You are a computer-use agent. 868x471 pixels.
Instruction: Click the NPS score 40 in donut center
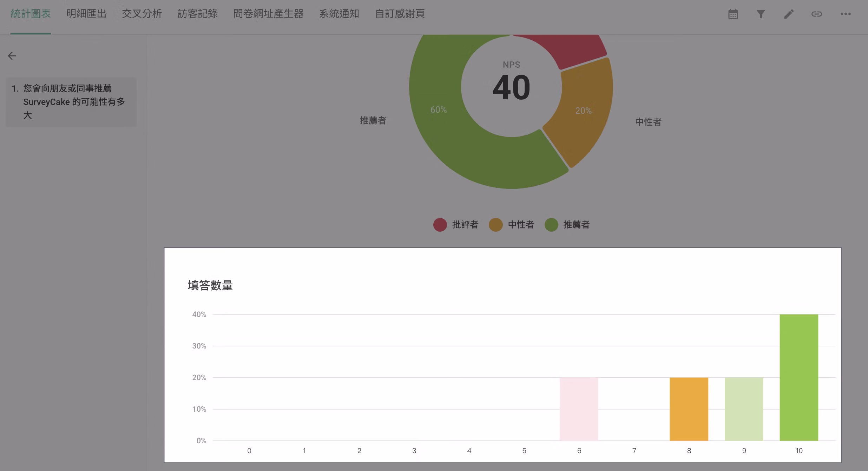click(x=511, y=87)
